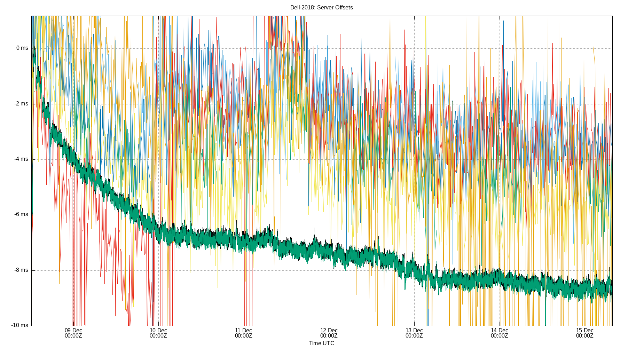Click the '-4 ms' y-axis label
Screen dimensions: 644x348
pyautogui.click(x=20, y=159)
